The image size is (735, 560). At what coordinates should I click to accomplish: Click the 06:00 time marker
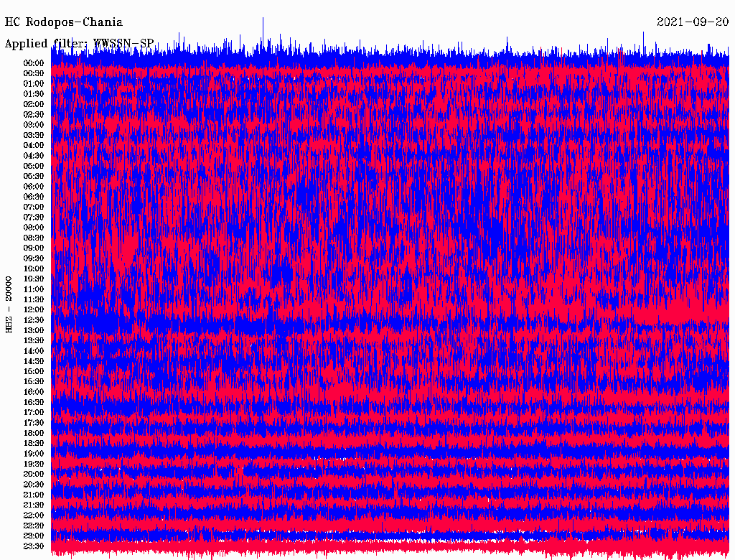coord(34,187)
